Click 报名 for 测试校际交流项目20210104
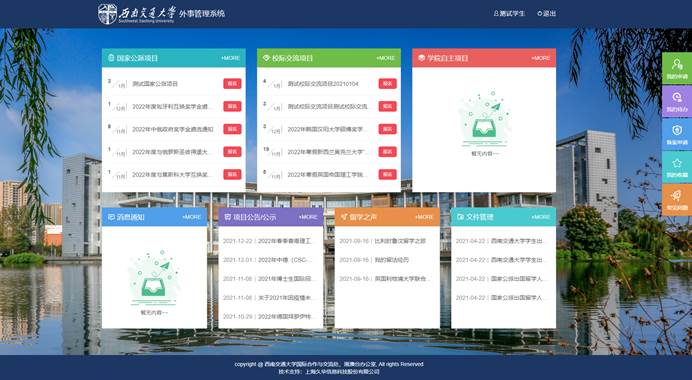This screenshot has height=380, width=692. point(387,83)
